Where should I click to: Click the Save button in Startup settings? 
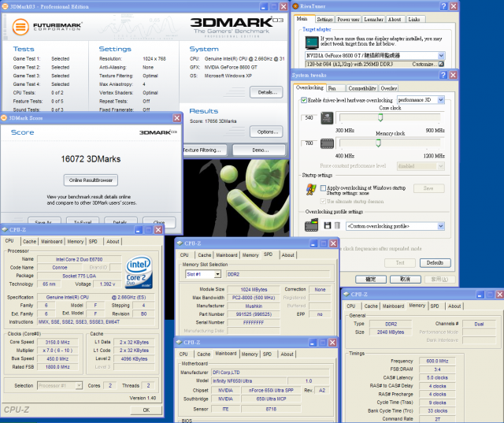[x=428, y=188]
